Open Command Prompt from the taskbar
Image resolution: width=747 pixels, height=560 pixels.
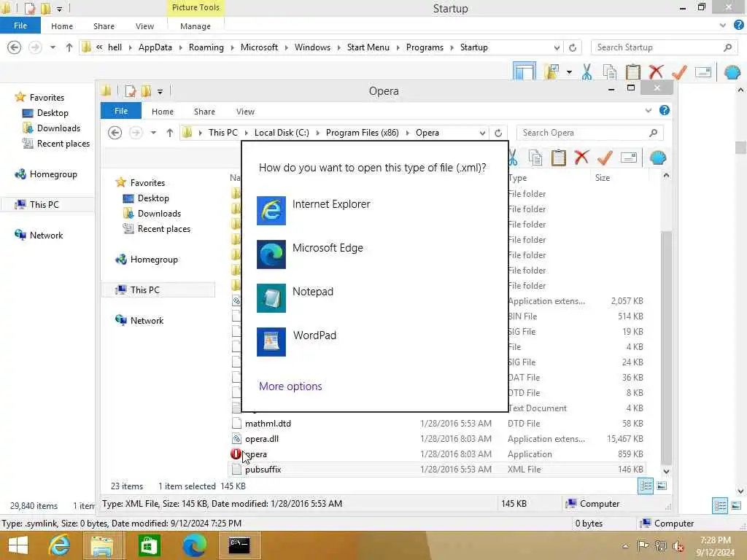(239, 545)
